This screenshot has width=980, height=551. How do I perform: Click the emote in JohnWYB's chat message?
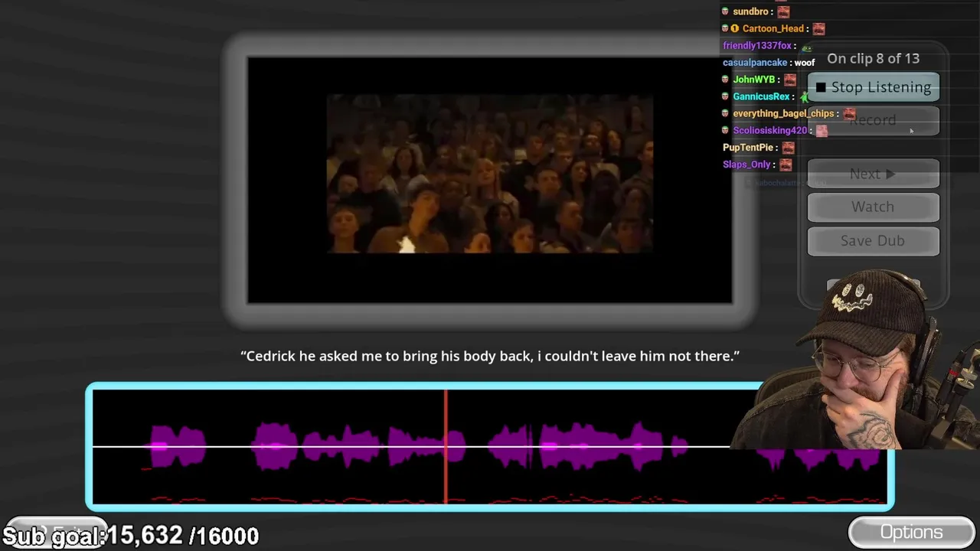click(x=790, y=80)
